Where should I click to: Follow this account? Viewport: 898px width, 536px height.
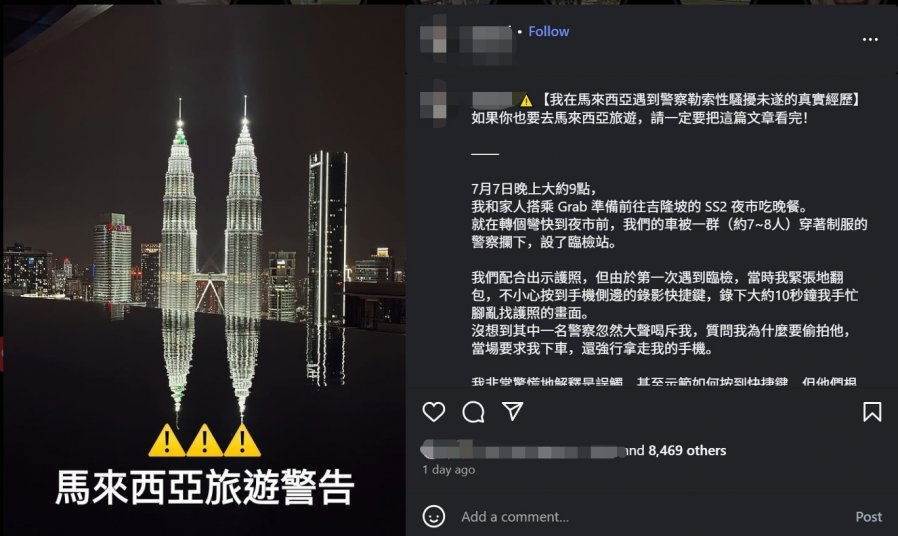549,31
